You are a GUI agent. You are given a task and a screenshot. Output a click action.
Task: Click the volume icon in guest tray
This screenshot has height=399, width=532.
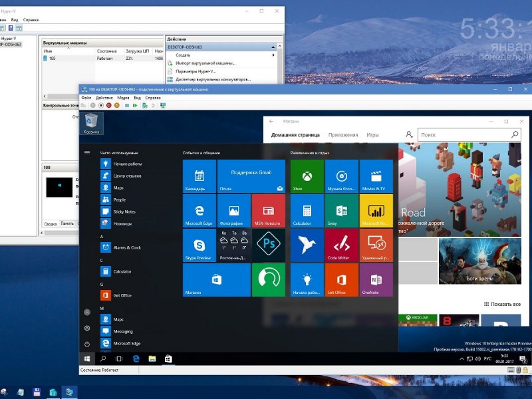pos(477,358)
